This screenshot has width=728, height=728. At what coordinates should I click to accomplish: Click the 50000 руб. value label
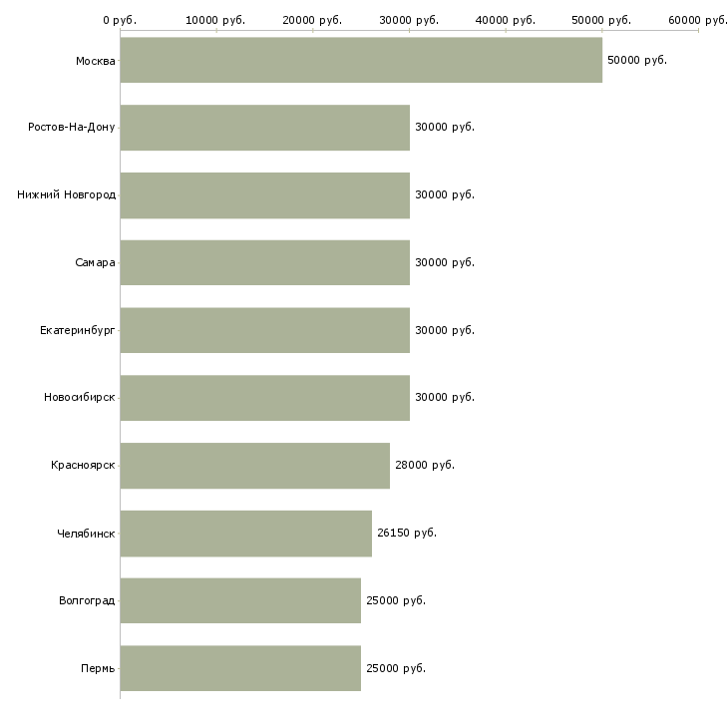click(x=636, y=60)
